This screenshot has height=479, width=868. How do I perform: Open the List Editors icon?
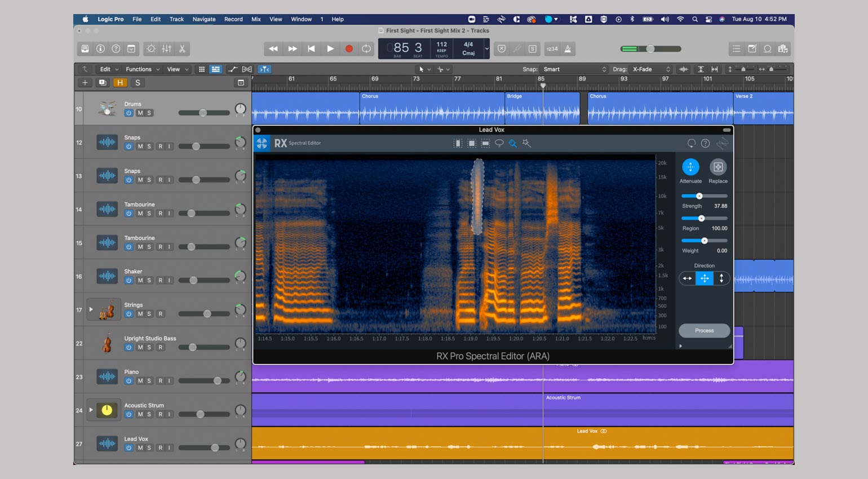point(736,49)
